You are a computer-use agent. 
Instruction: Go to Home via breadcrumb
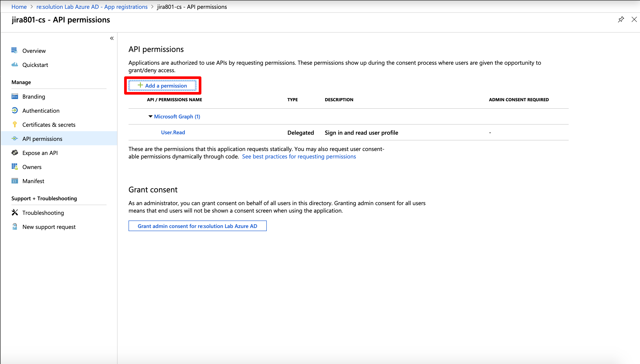19,7
